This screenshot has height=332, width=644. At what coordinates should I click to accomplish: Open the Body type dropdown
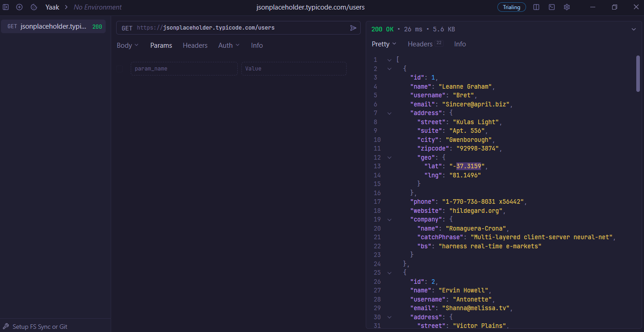(128, 45)
